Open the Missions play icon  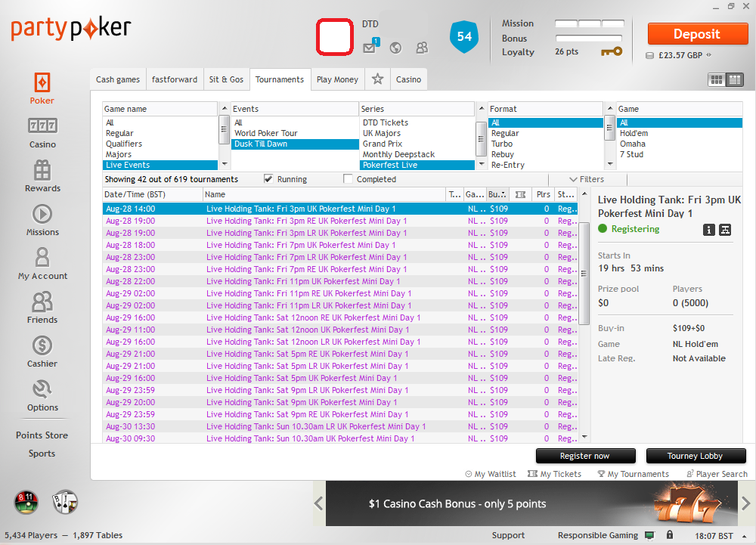[42, 214]
